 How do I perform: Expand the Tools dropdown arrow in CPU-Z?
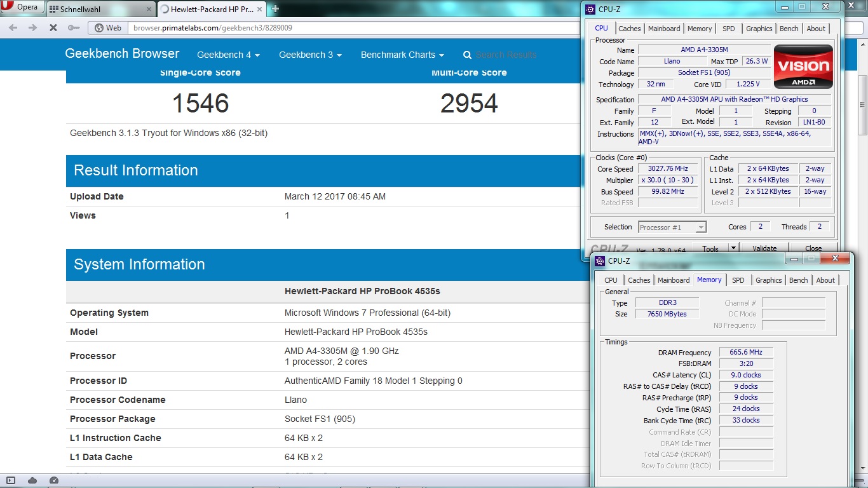tap(733, 248)
